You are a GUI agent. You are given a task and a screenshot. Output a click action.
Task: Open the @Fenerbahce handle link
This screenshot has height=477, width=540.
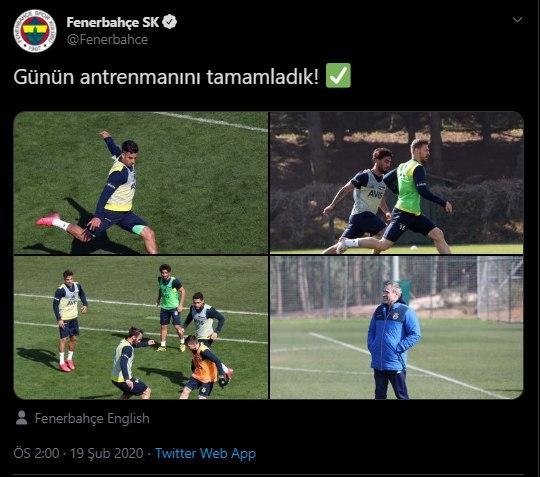[107, 40]
